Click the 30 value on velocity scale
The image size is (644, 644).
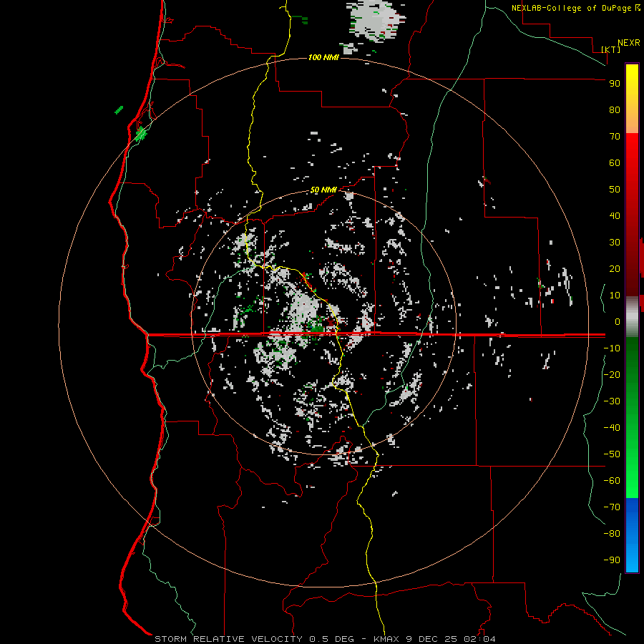point(615,243)
